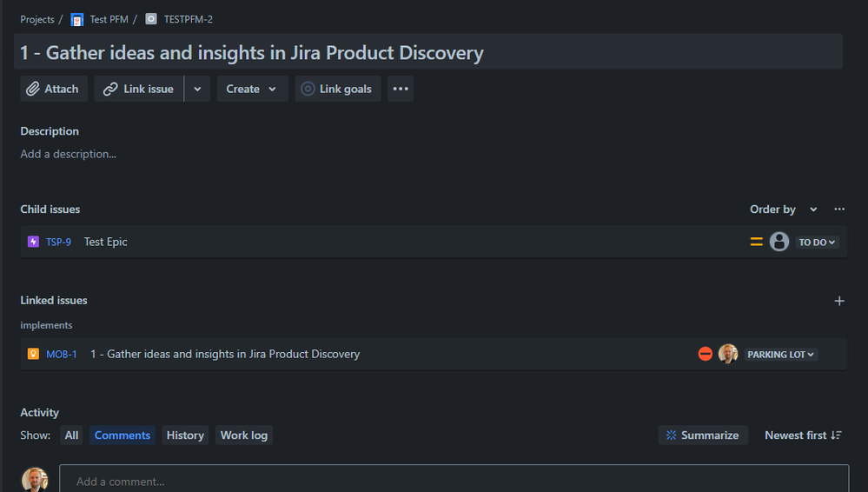The height and width of the screenshot is (492, 868).
Task: Click the red priority icon on MOB-1
Action: (706, 354)
